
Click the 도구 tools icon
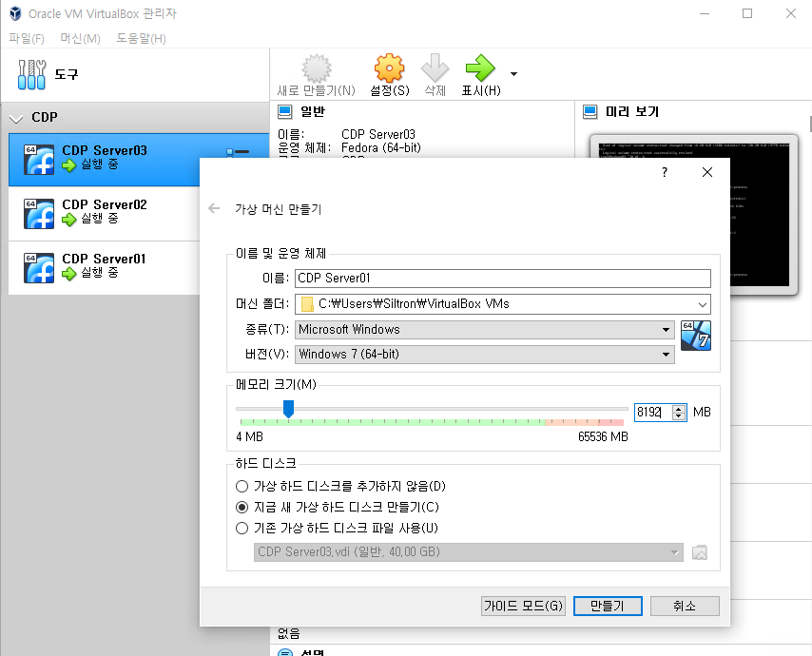31,74
